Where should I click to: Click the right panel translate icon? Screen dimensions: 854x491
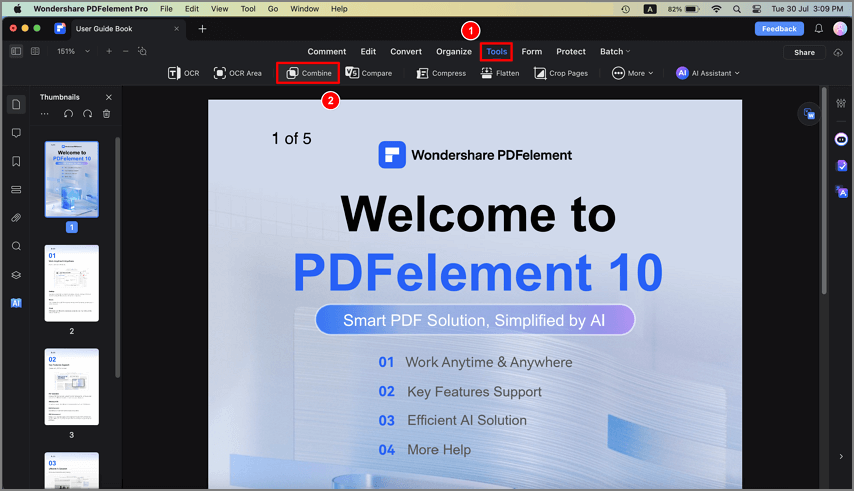pos(841,192)
